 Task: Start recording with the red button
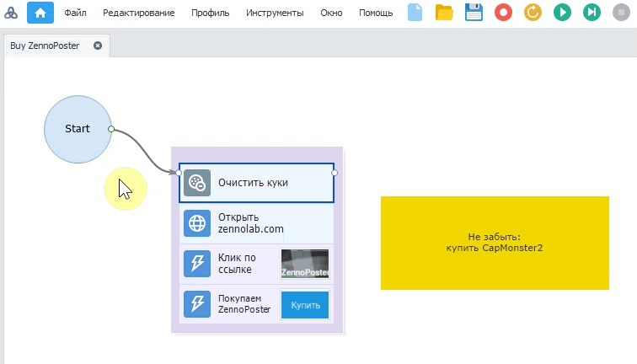click(503, 12)
